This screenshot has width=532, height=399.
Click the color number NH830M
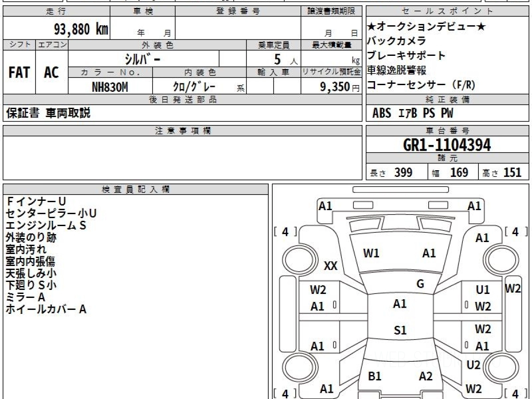click(x=110, y=87)
